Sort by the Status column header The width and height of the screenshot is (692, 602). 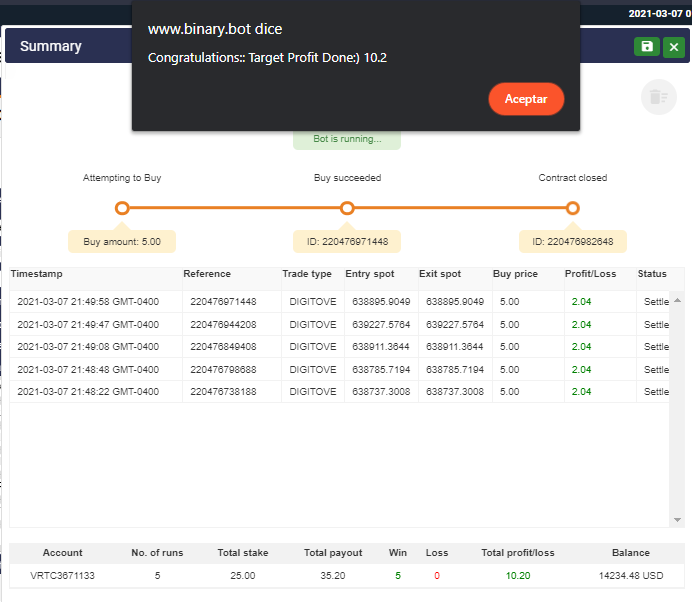652,274
